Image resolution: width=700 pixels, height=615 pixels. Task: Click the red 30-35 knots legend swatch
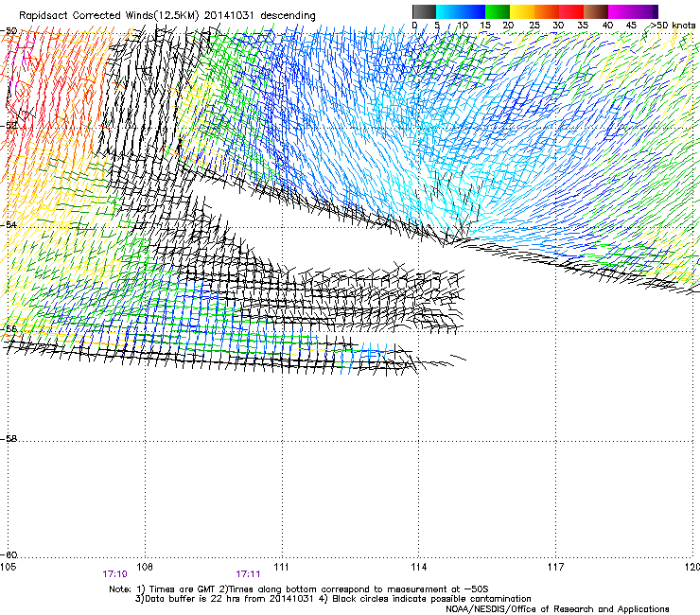click(x=571, y=11)
